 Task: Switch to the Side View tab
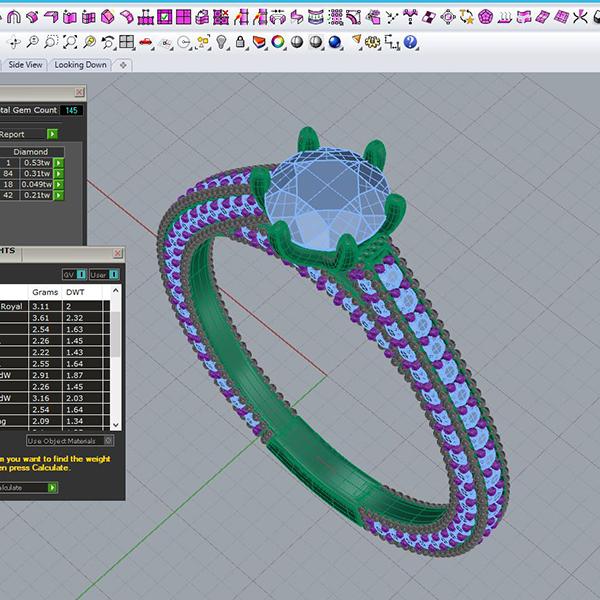click(25, 64)
